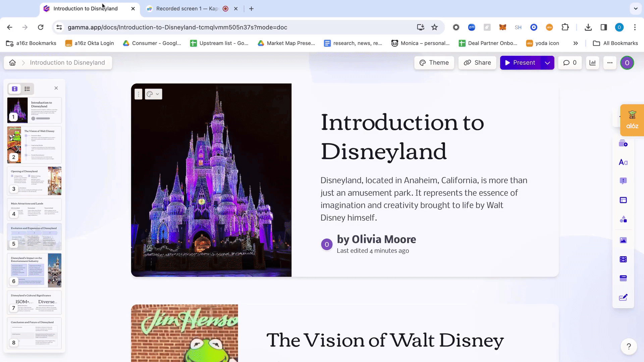The height and width of the screenshot is (362, 644).
Task: Open the a16z Okta Login bookmark
Action: coord(90,43)
